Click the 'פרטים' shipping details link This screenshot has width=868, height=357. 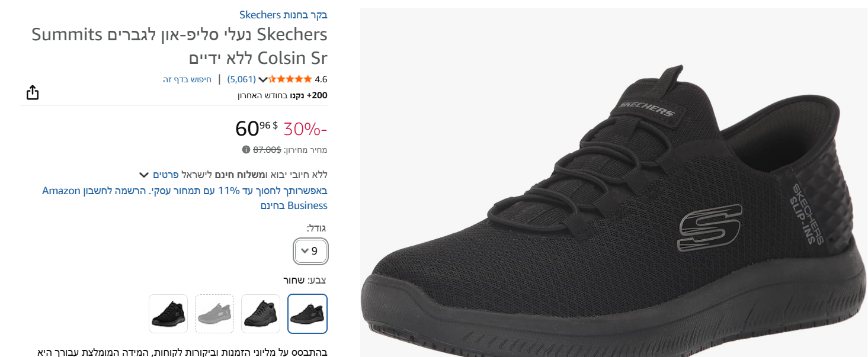(x=165, y=175)
